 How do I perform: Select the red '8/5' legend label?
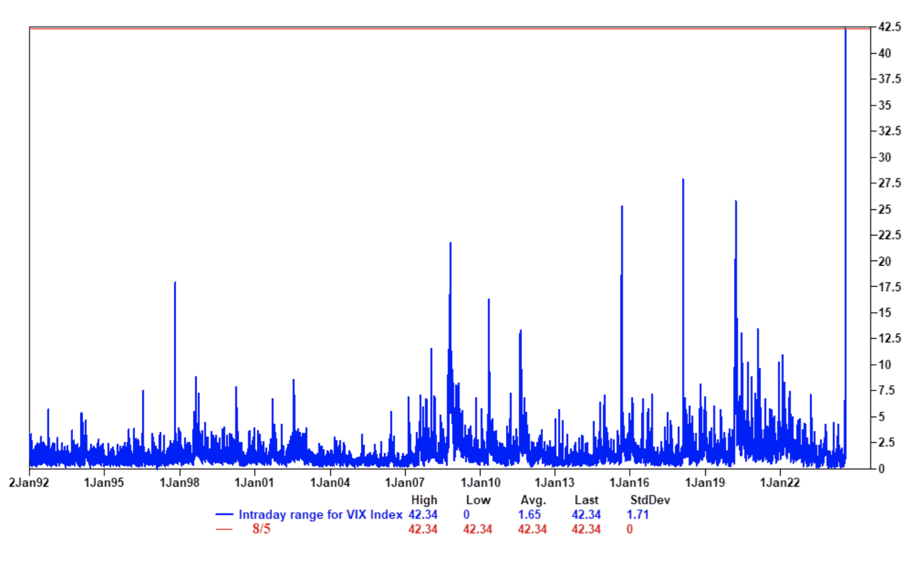pyautogui.click(x=261, y=529)
